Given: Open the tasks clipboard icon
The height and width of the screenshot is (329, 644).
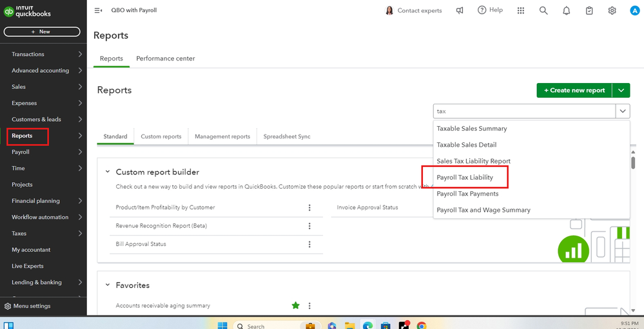Looking at the screenshot, I should tap(589, 11).
